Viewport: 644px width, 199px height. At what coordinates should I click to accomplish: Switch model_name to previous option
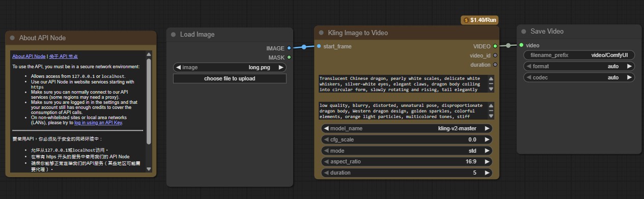[326, 129]
